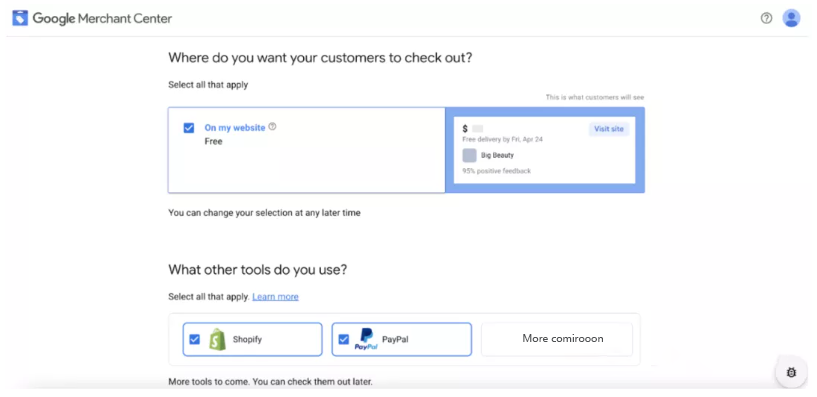
Task: Click the On my website option panel
Action: tap(306, 150)
